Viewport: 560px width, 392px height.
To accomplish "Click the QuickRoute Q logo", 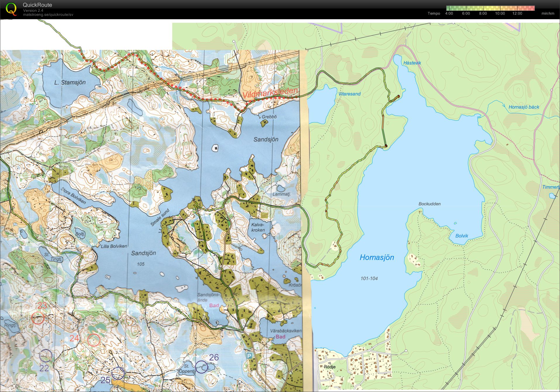I will 11,9.
